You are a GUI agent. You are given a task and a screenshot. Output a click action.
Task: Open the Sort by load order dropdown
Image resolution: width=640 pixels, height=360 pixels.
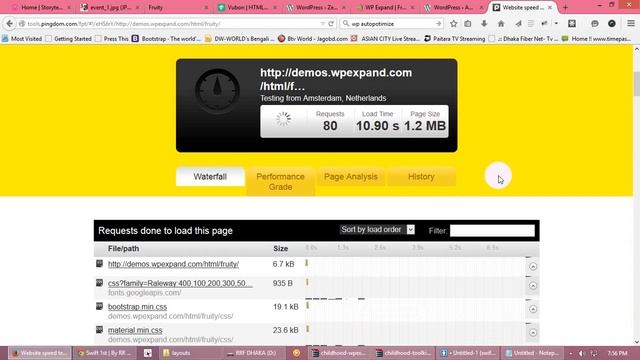377,230
